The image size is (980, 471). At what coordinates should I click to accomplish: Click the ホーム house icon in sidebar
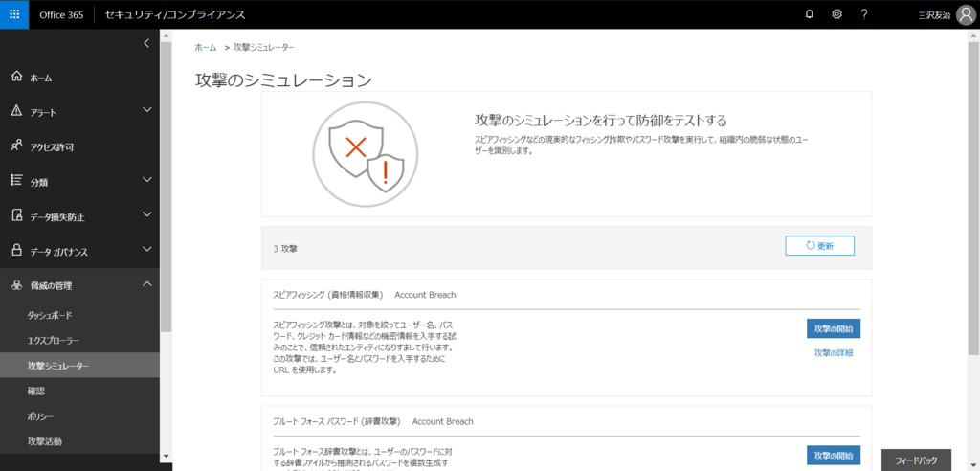[x=17, y=77]
